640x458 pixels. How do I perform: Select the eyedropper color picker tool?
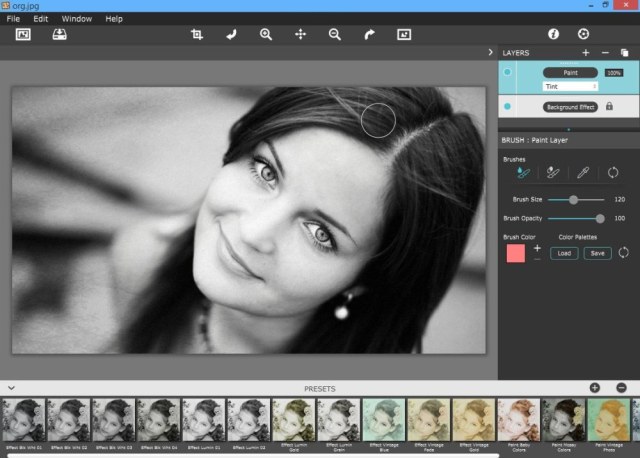pos(583,173)
